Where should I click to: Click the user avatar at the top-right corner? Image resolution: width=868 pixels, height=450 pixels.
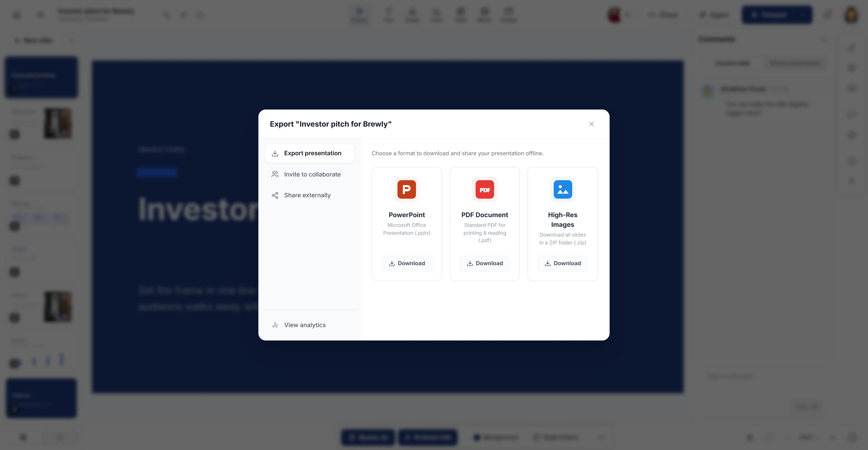(851, 15)
